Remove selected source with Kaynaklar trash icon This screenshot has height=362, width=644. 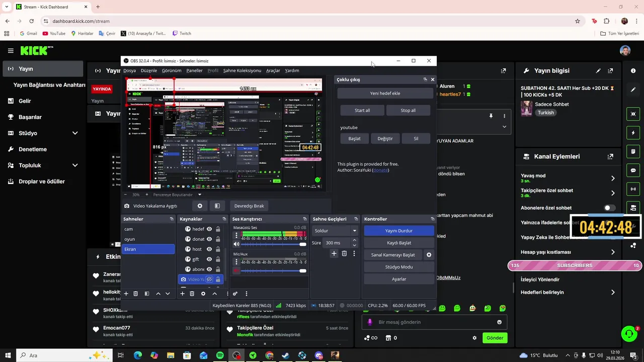(x=192, y=294)
